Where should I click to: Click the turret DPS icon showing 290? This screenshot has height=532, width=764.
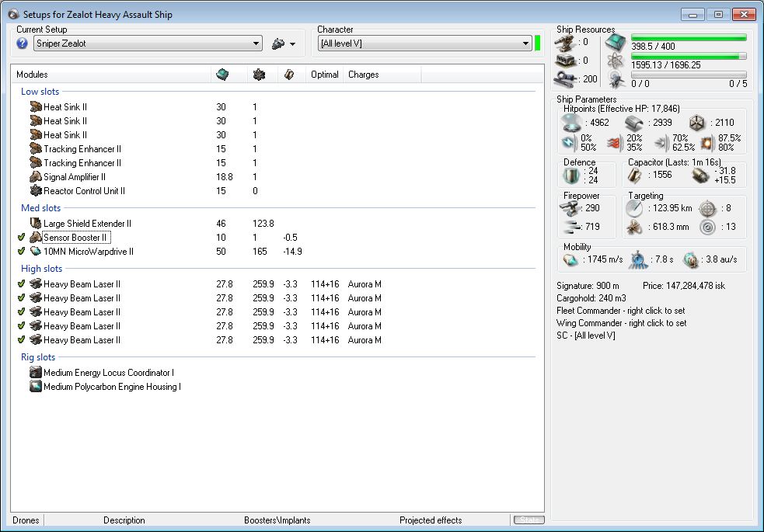569,208
